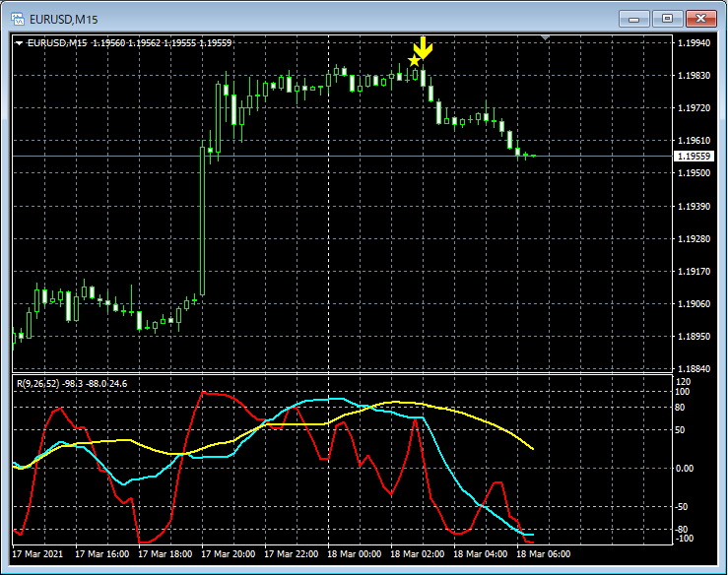Click the 1.19610 price axis label
This screenshot has width=728, height=575.
click(x=694, y=141)
